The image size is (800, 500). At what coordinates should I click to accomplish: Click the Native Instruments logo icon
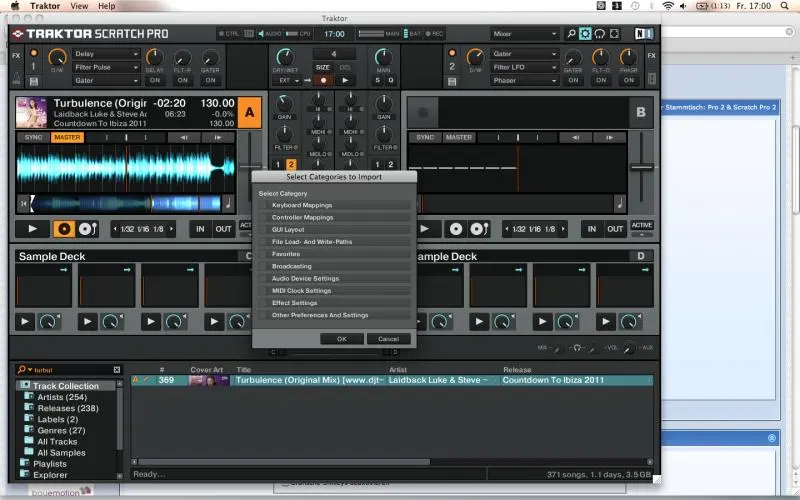(x=642, y=33)
